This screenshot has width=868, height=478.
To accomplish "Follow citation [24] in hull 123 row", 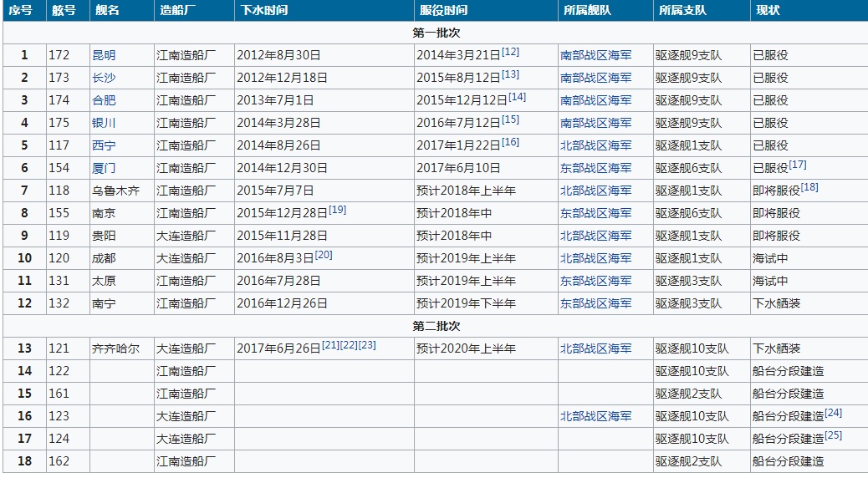I will tap(833, 414).
